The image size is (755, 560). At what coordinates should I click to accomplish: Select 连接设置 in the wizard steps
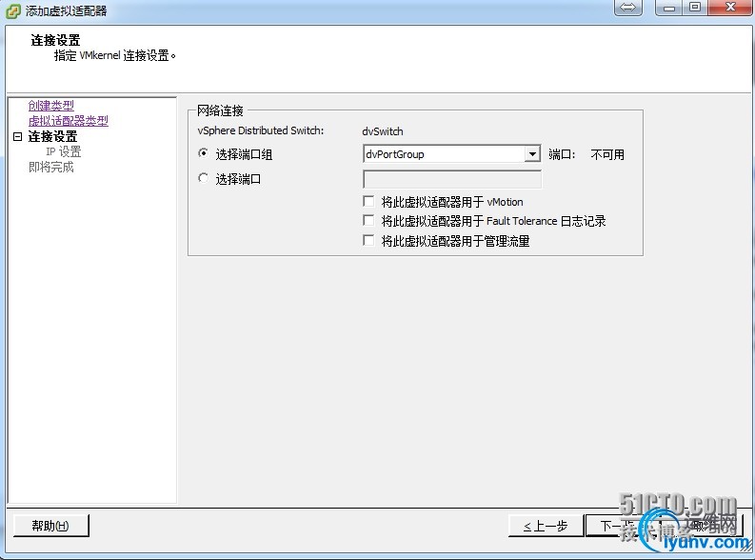(52, 136)
